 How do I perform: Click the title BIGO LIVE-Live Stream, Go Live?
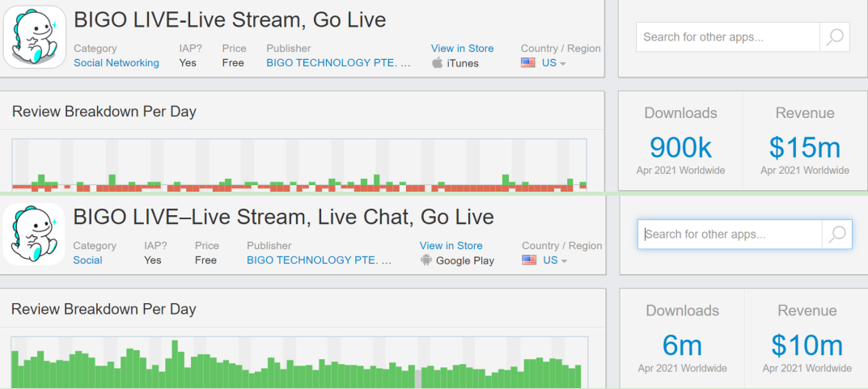(x=230, y=20)
